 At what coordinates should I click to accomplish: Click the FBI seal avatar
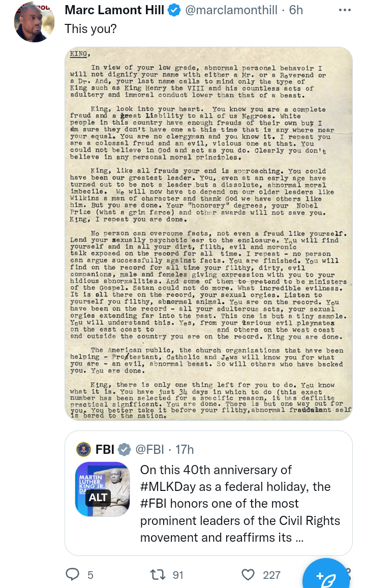pos(83,449)
